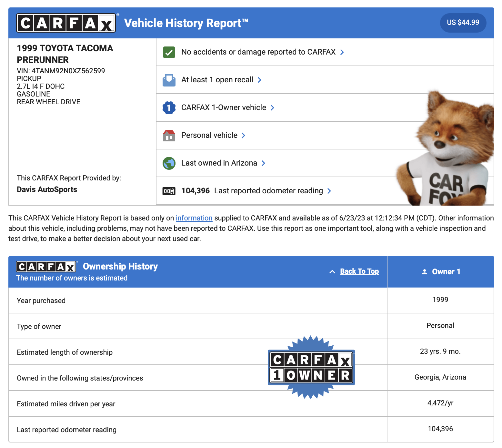Click the globe icon beside Arizona
The image size is (502, 448).
169,163
